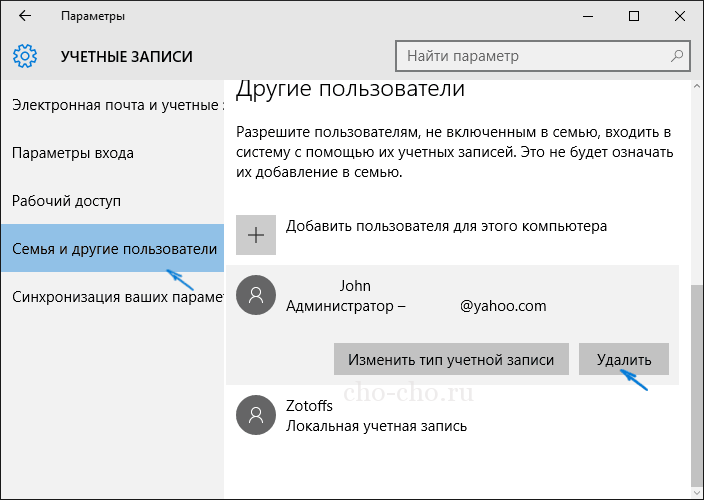Select Семья и другие пользователи in sidebar
Viewport: 704px width, 500px height.
pos(112,249)
